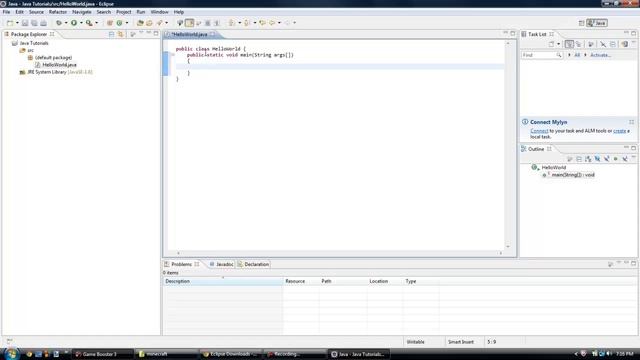Click the Save toolbar icon

[25, 23]
